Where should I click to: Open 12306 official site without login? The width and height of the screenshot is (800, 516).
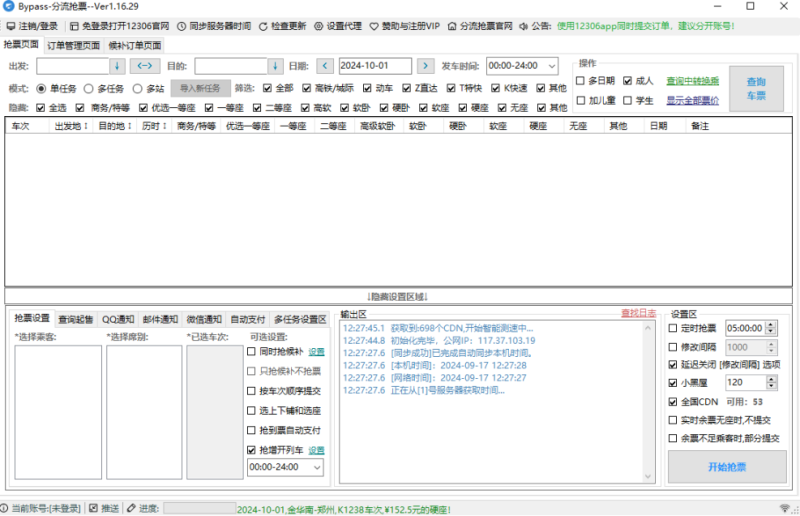tap(74, 25)
